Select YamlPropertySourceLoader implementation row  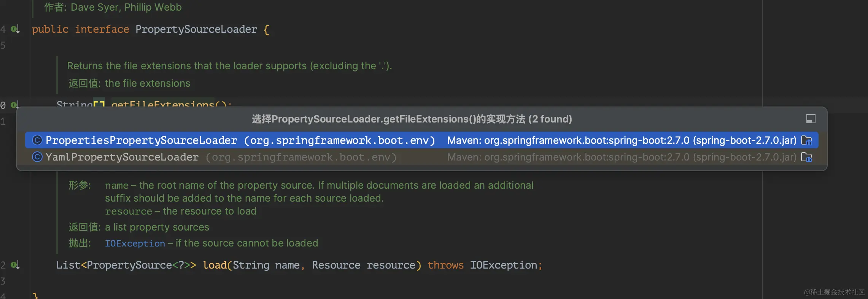421,157
